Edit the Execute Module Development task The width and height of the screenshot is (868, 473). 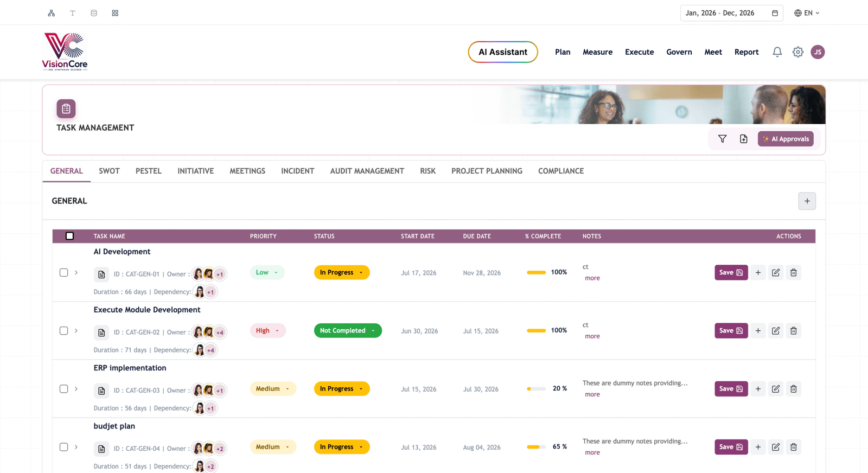[776, 330]
